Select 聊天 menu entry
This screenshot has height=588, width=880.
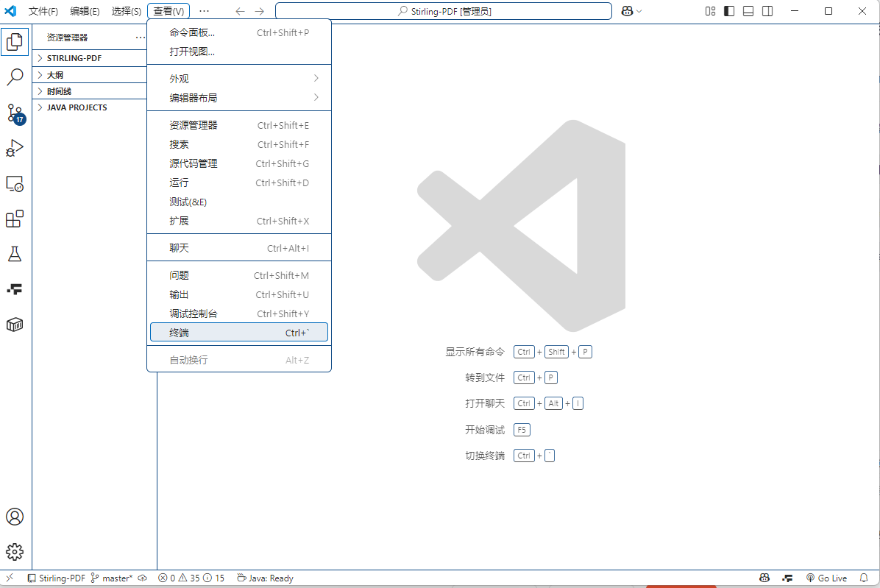tap(239, 248)
